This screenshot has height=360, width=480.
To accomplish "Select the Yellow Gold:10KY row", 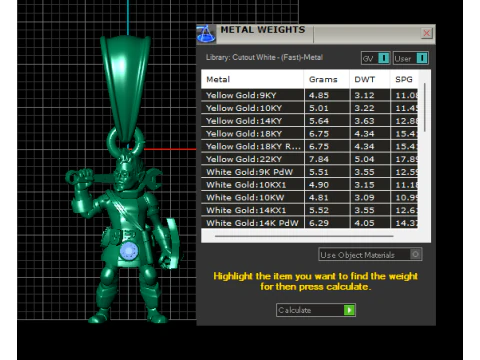I will (x=309, y=108).
